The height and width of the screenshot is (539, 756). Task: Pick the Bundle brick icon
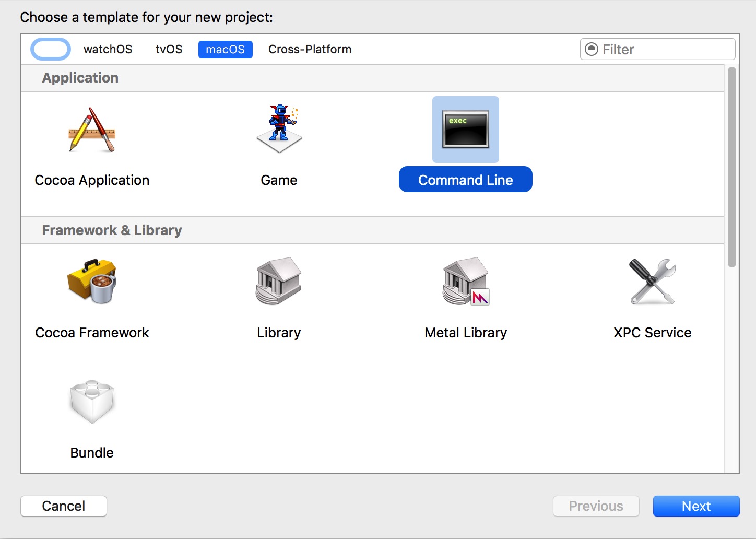[92, 401]
